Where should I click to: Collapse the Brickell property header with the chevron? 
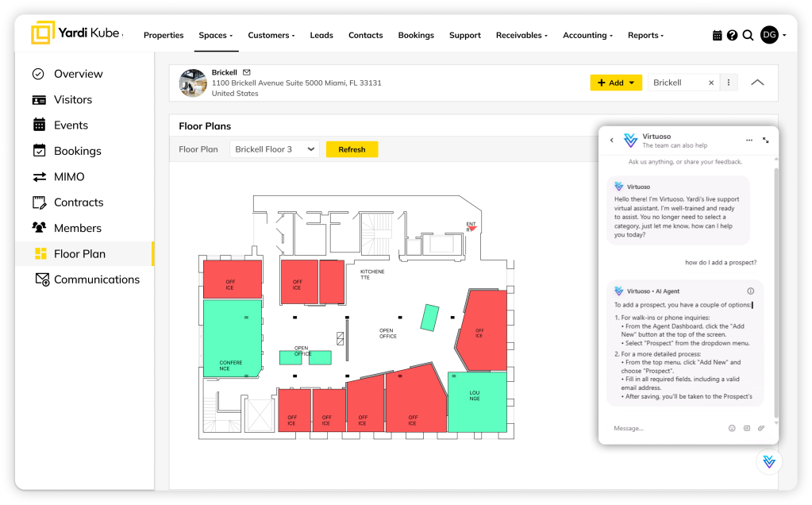(757, 83)
